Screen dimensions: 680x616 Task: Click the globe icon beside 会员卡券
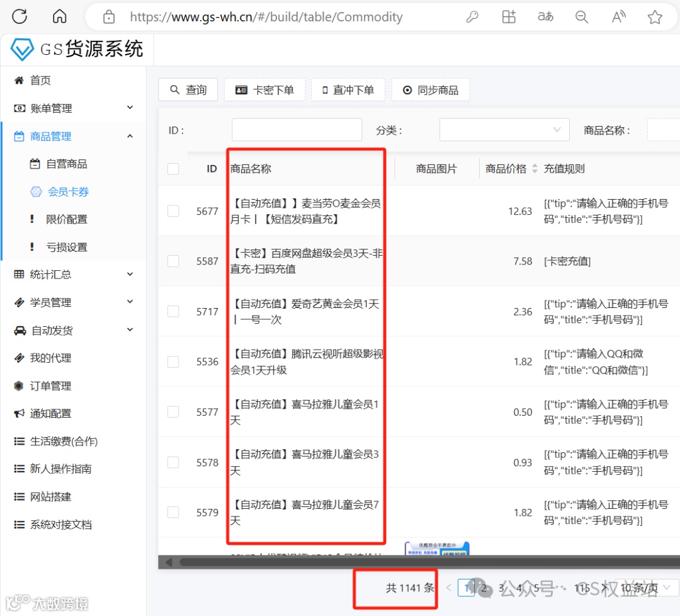pos(36,191)
